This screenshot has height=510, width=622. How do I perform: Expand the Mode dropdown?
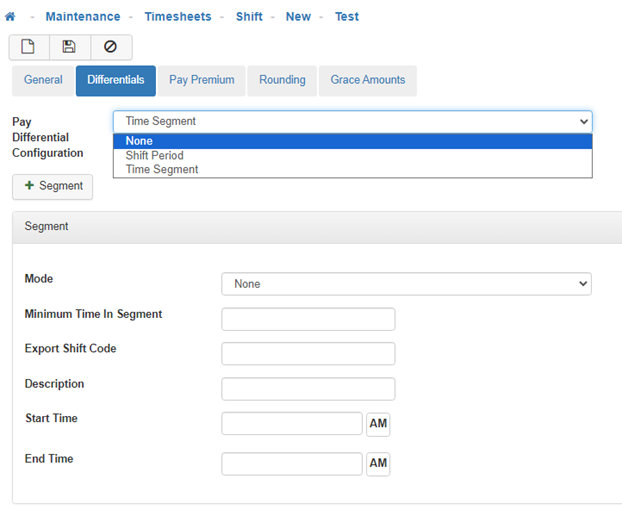click(x=406, y=284)
